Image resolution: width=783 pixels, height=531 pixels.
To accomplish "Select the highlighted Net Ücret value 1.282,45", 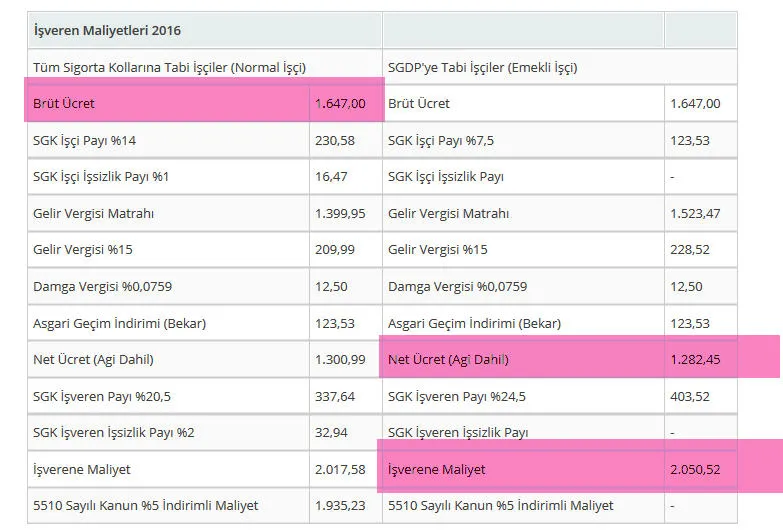I will pos(695,359).
